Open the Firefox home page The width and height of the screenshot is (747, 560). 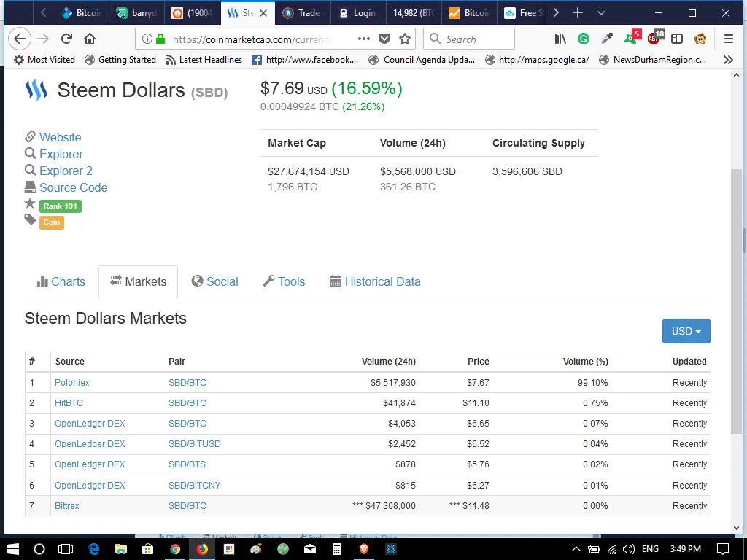tap(90, 39)
